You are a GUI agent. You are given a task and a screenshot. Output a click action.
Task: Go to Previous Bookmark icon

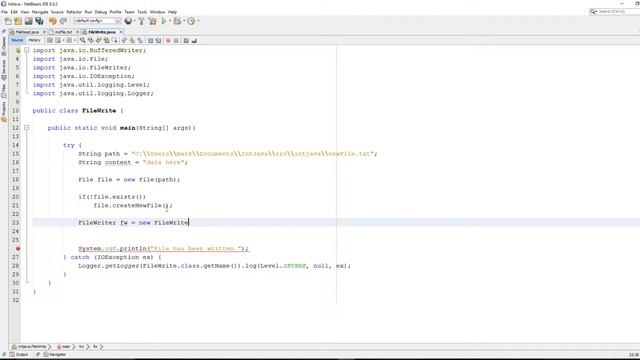[x=124, y=40]
